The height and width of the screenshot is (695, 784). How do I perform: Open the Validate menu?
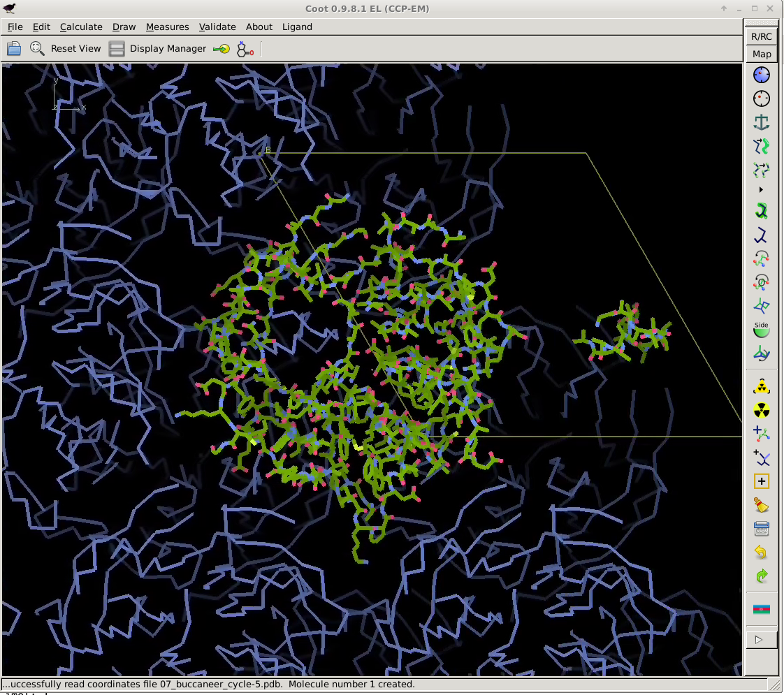[x=217, y=27]
